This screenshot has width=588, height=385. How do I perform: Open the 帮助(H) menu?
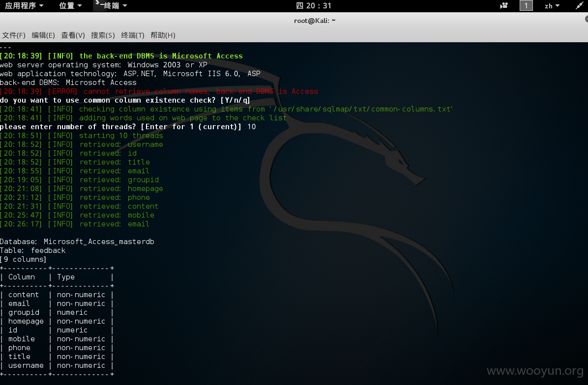pos(163,35)
